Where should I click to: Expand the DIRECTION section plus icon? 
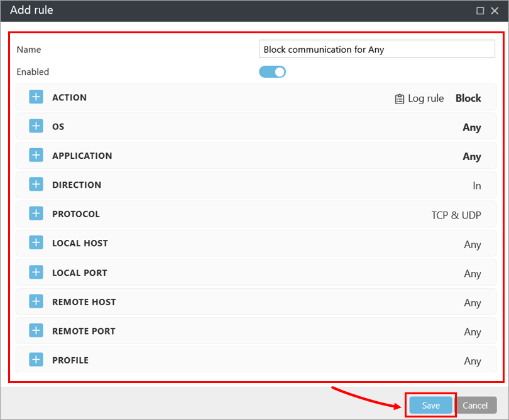coord(36,185)
